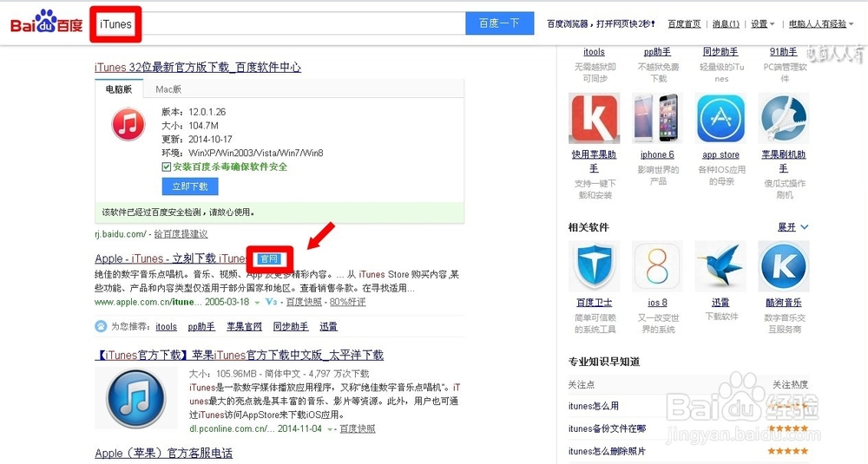Click the Baidu logo
Viewport: 868px width, 464px height.
(47, 23)
